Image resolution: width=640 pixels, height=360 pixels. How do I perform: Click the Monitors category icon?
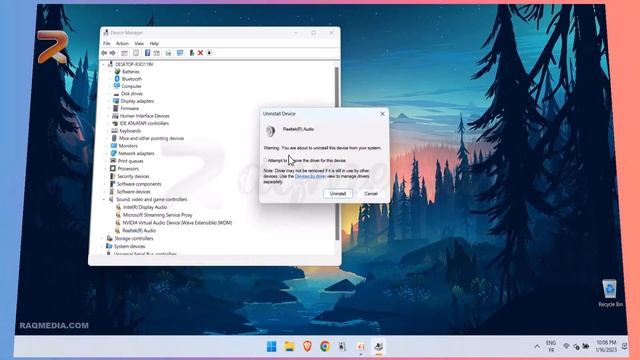coord(114,146)
